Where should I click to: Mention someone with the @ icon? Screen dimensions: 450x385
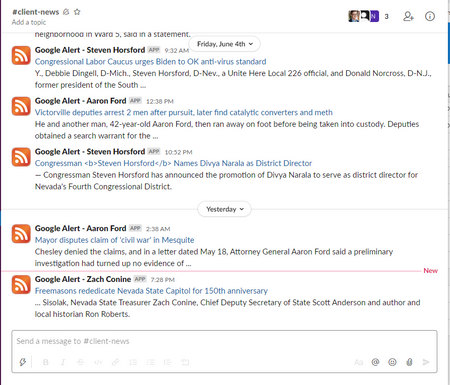375,362
